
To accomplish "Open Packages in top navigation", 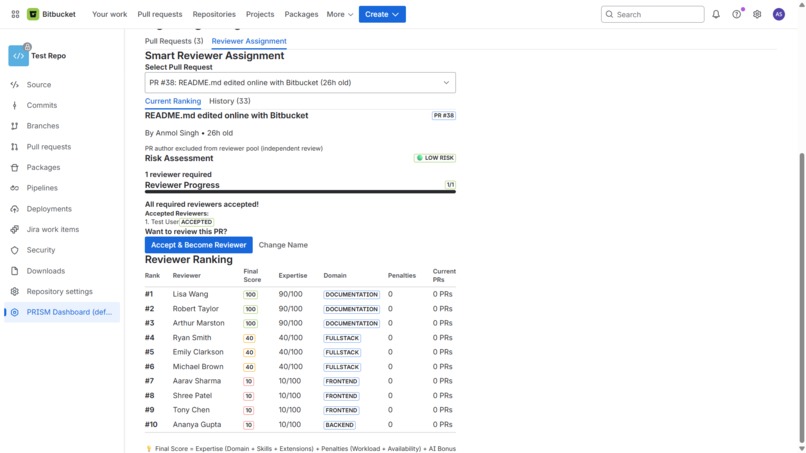I will pyautogui.click(x=301, y=14).
